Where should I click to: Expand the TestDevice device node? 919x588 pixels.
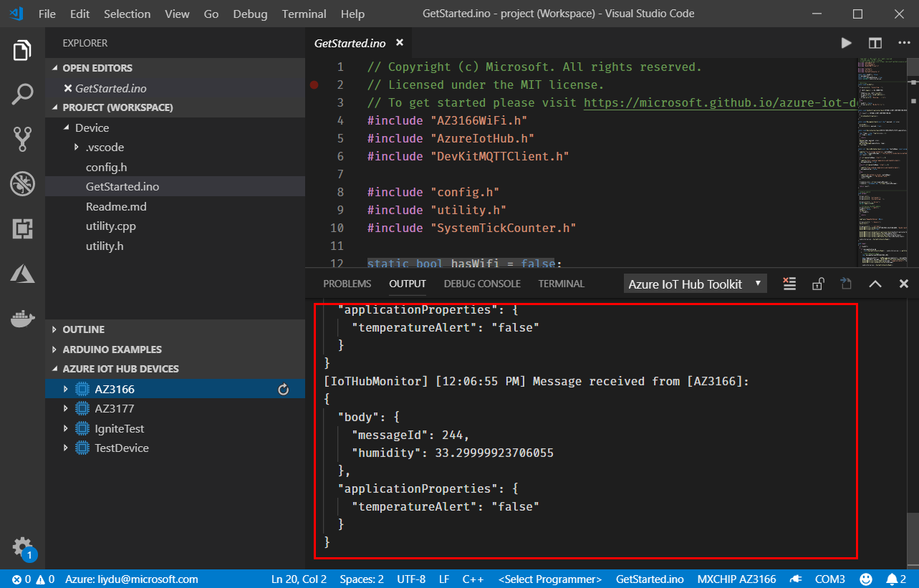click(x=66, y=448)
